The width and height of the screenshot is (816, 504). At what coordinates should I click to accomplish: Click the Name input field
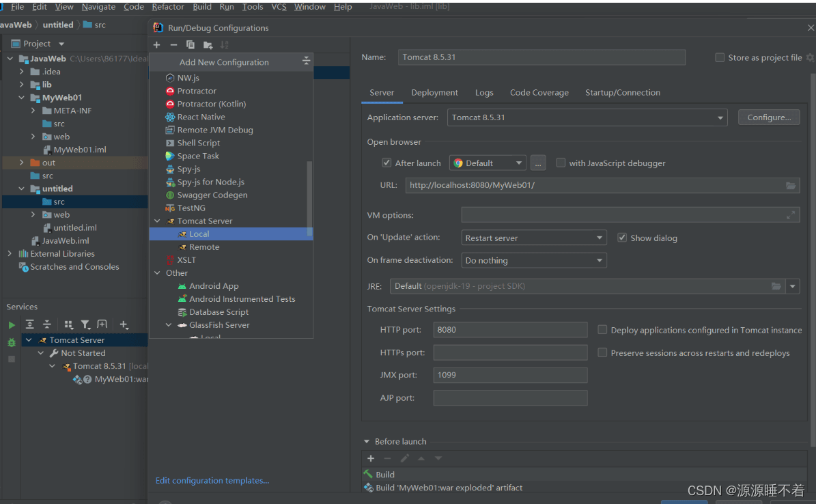click(x=541, y=57)
